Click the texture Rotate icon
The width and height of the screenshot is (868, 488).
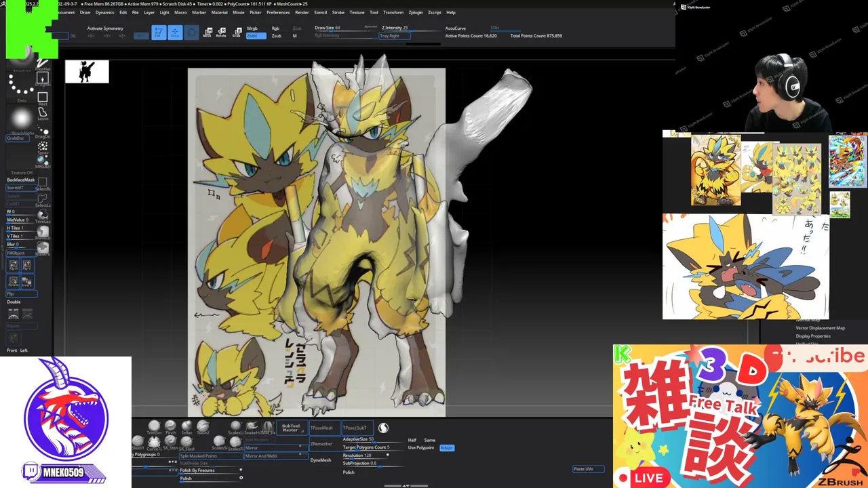coord(14,281)
